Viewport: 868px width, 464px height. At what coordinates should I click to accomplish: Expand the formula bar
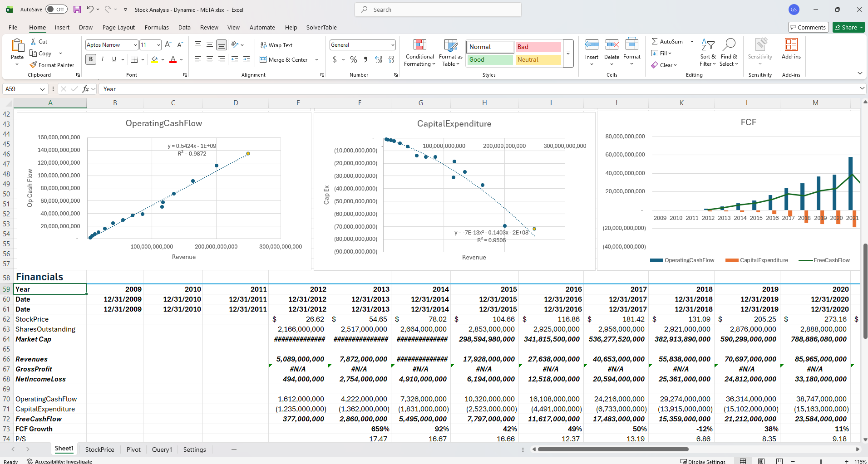pos(862,89)
